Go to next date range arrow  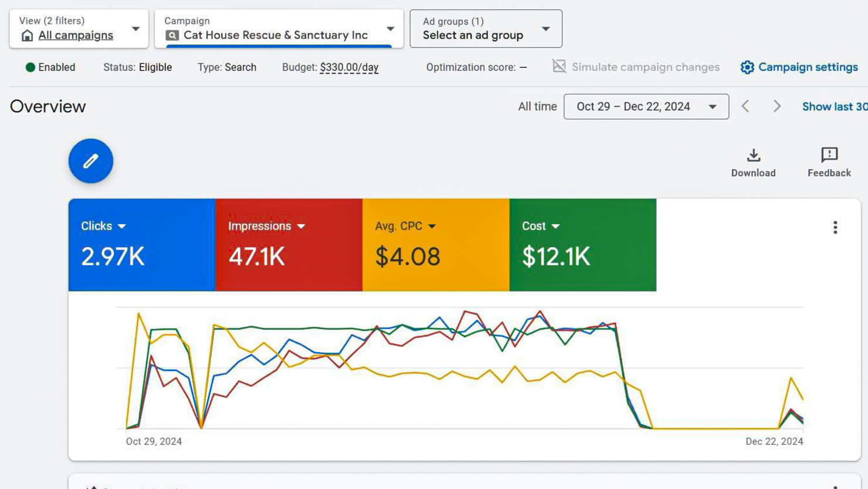pyautogui.click(x=777, y=106)
